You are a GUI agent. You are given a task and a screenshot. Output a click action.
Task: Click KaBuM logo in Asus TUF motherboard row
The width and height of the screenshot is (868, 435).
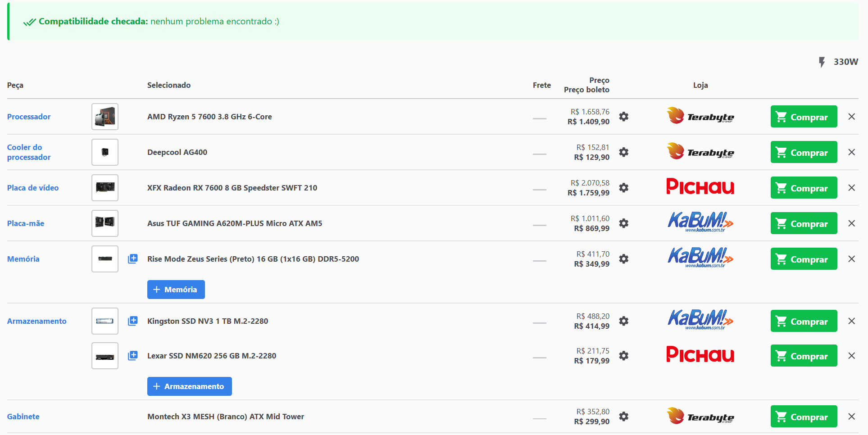tap(700, 222)
